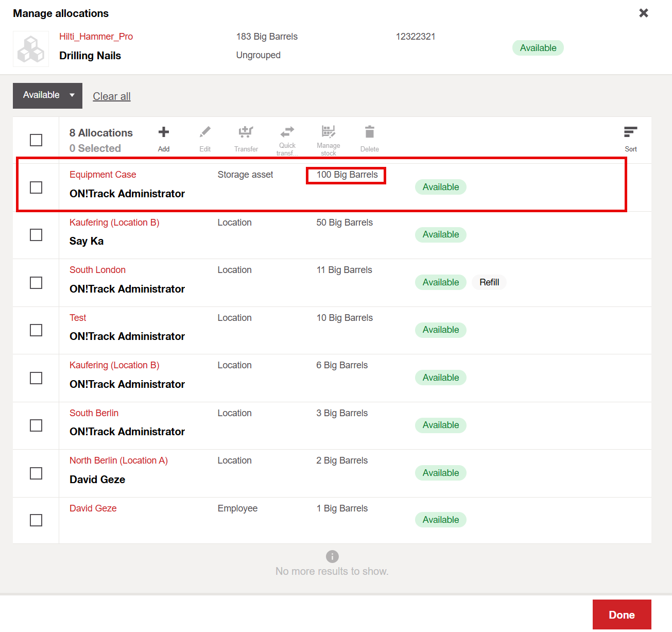
Task: Tick the select-all allocations checkbox
Action: tap(36, 140)
